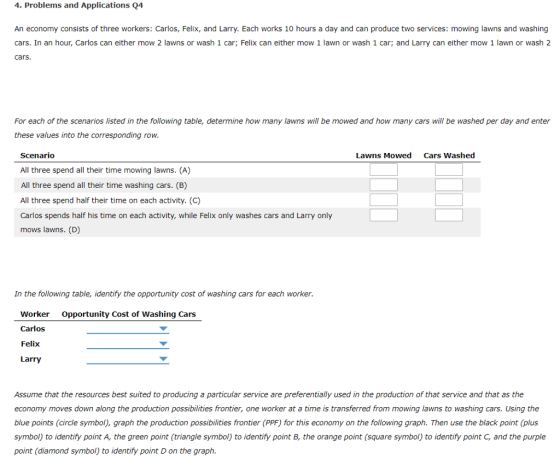Open Carlos opportunity cost dropdown
560x465 pixels.
(x=128, y=329)
